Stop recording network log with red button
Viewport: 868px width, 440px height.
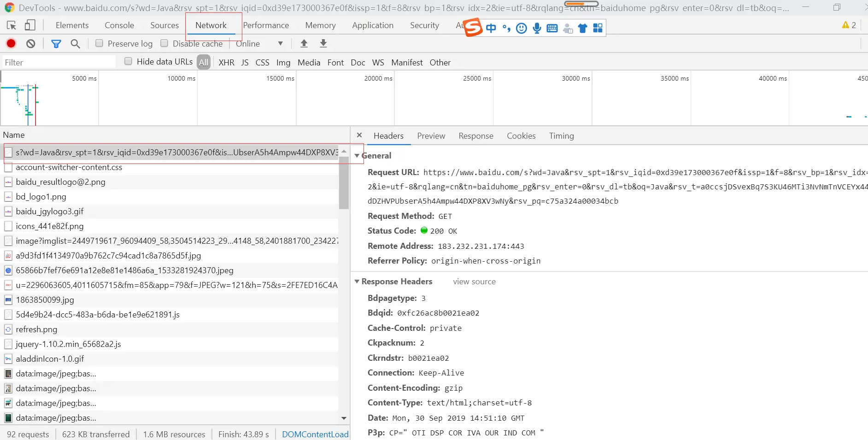click(x=11, y=43)
